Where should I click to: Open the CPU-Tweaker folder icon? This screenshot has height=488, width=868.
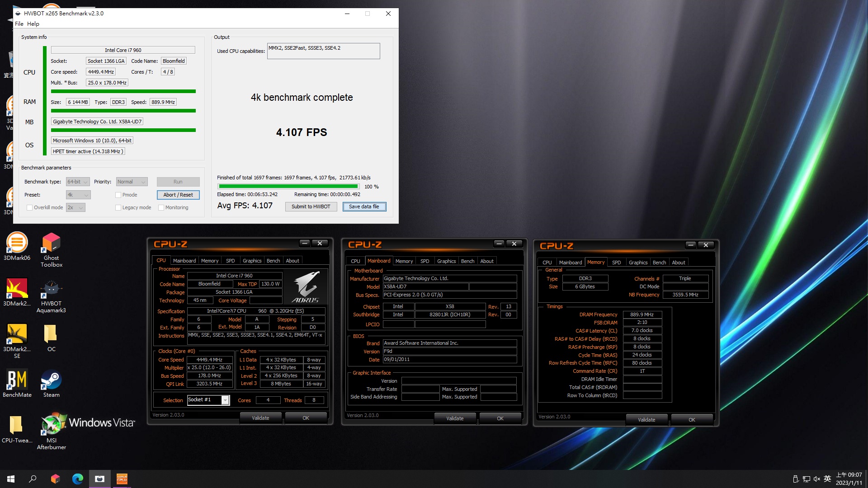pos(17,430)
